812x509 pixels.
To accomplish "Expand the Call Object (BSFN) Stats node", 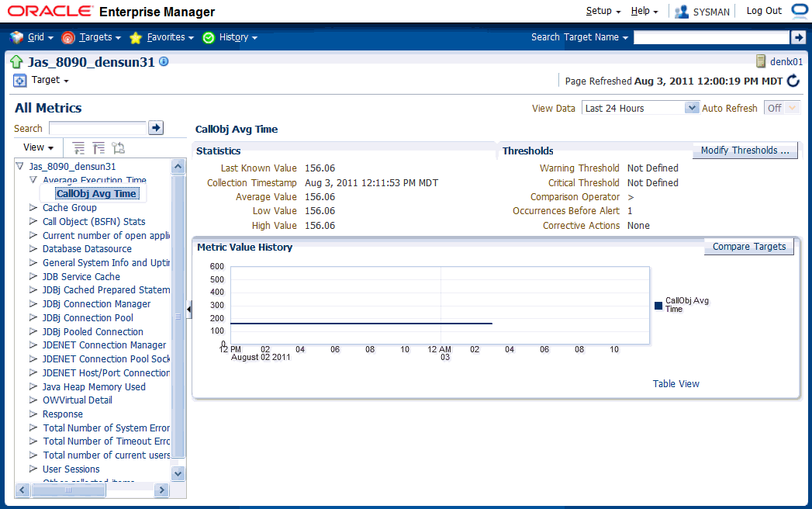I will 33,221.
